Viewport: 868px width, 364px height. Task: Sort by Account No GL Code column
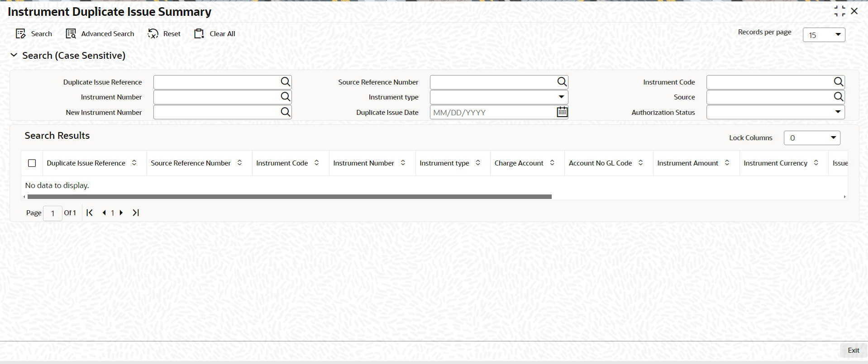click(x=641, y=163)
